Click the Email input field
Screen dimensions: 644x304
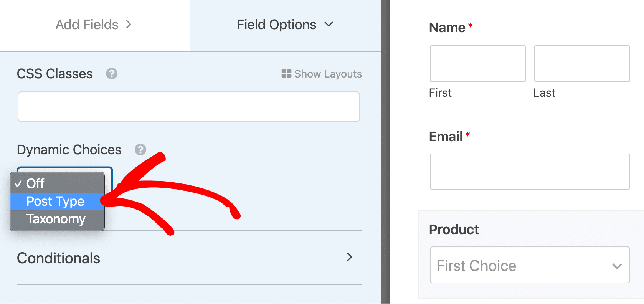tap(530, 172)
